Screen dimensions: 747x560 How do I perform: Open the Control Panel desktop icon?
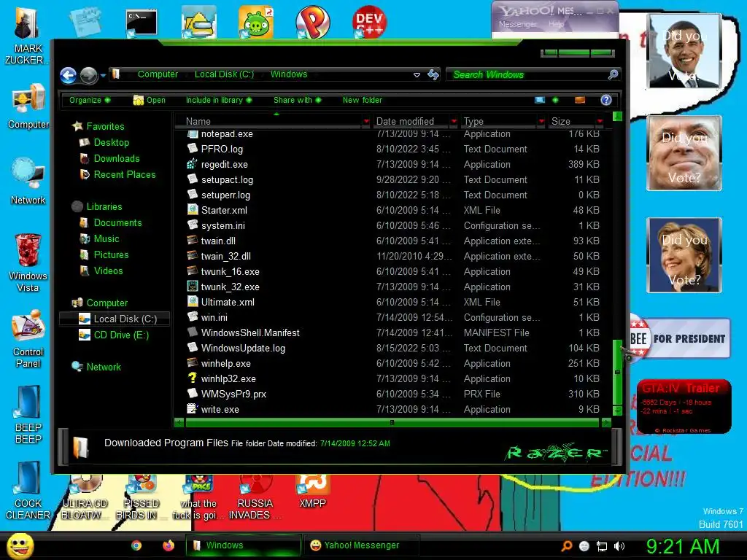pos(28,338)
